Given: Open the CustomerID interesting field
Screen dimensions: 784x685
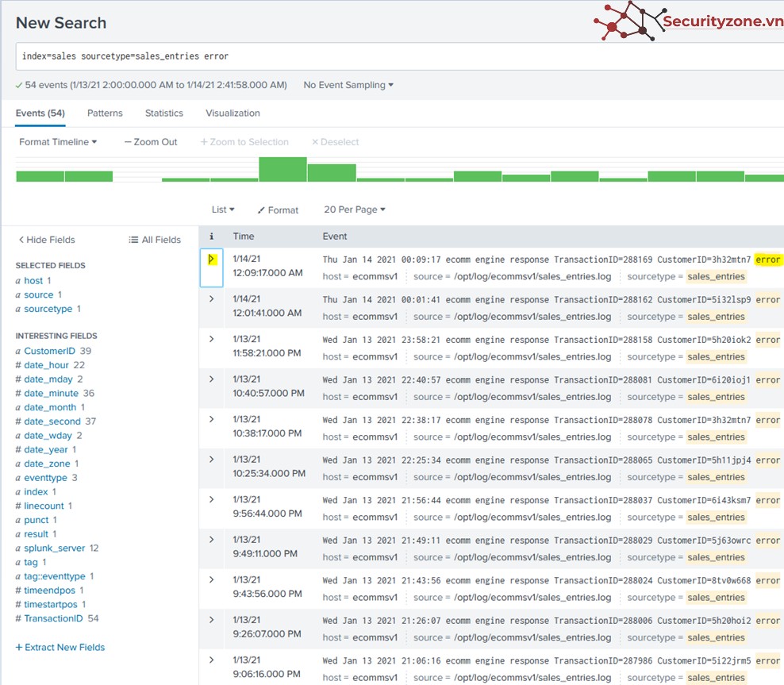Looking at the screenshot, I should 49,351.
